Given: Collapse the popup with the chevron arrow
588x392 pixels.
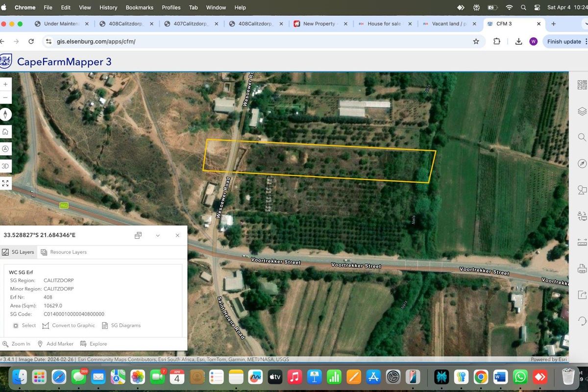Looking at the screenshot, I should (158, 235).
